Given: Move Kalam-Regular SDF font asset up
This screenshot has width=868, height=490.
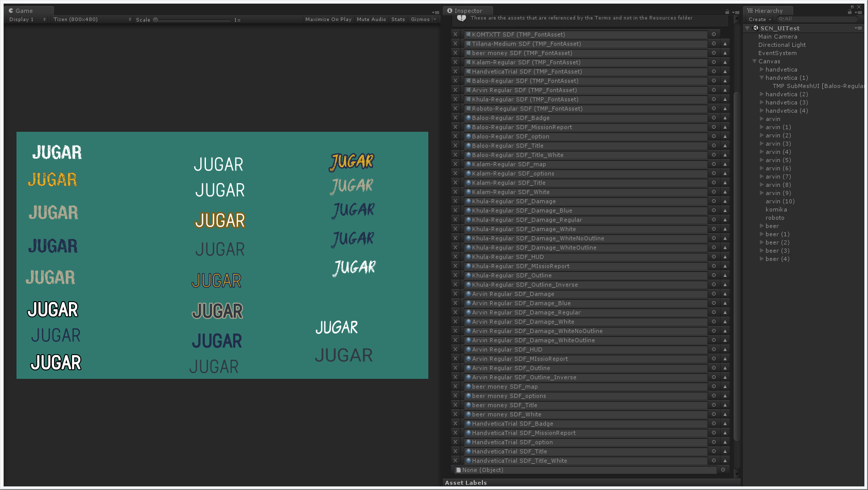Looking at the screenshot, I should click(725, 62).
